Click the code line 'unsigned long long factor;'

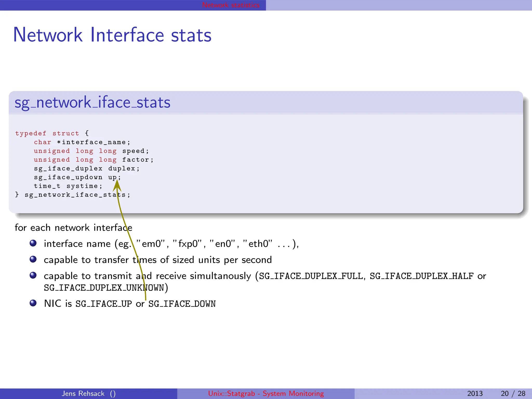(x=94, y=159)
